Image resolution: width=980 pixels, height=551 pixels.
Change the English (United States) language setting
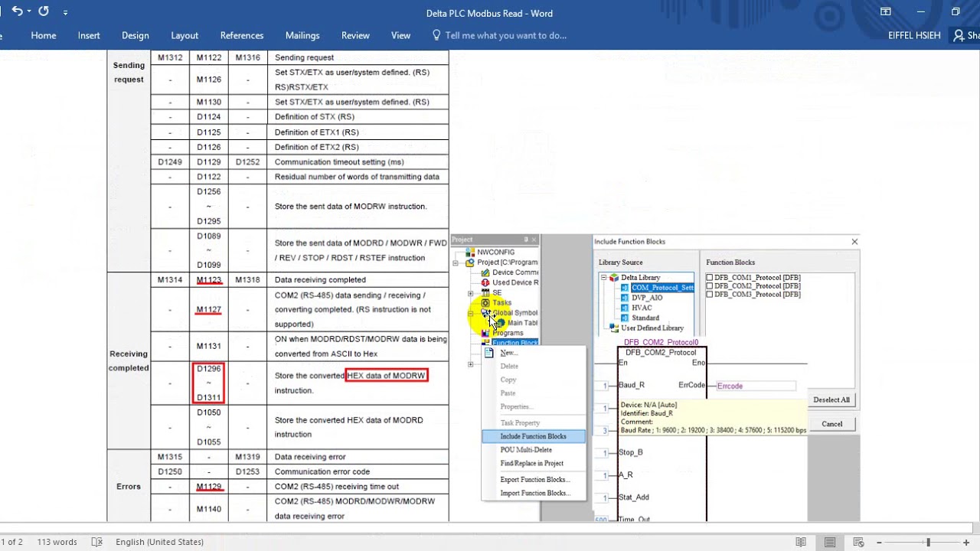point(159,542)
